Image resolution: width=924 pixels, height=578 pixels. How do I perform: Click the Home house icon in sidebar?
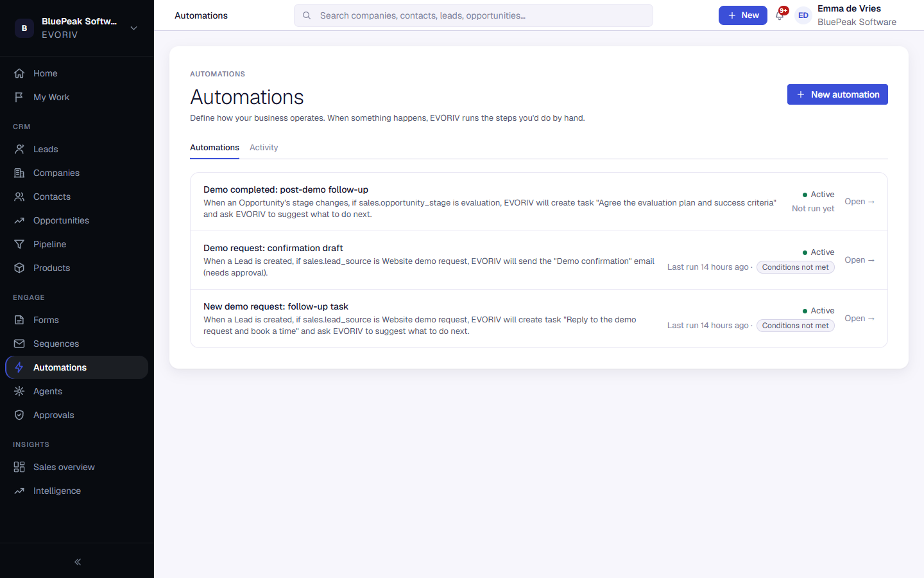19,73
